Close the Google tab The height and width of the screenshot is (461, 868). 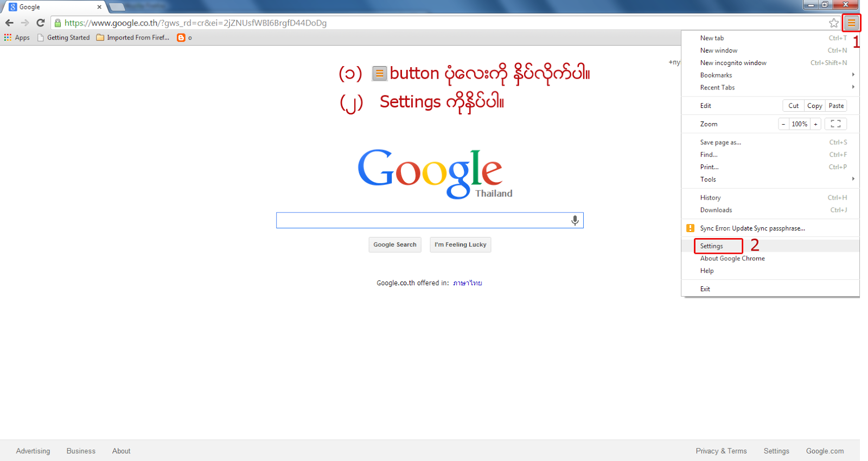tap(99, 7)
